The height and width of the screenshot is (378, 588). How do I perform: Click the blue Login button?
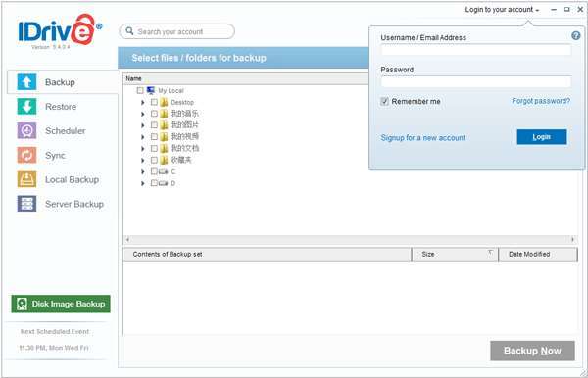pyautogui.click(x=542, y=137)
